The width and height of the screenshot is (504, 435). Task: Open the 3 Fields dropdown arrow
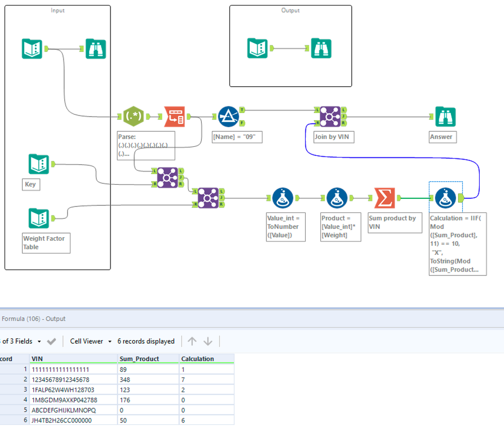(39, 342)
